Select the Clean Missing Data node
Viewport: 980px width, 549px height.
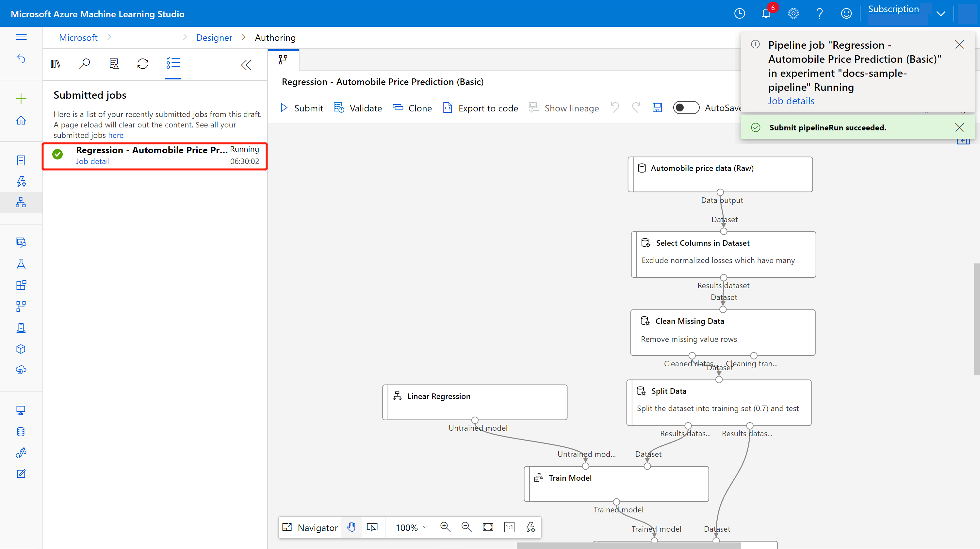pos(723,333)
